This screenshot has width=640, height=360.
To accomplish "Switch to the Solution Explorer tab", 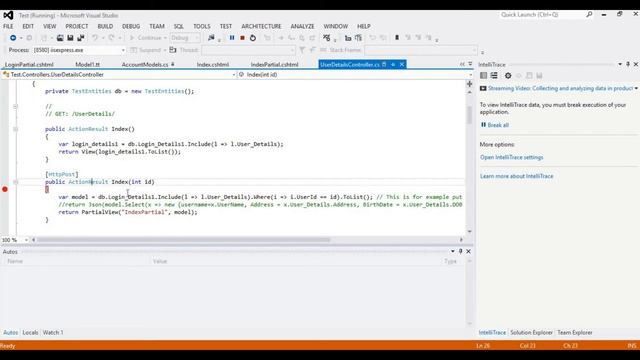I will [x=531, y=333].
